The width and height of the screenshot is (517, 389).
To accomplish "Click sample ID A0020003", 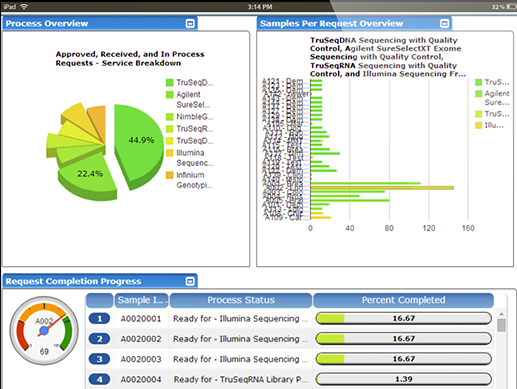I will tap(141, 359).
